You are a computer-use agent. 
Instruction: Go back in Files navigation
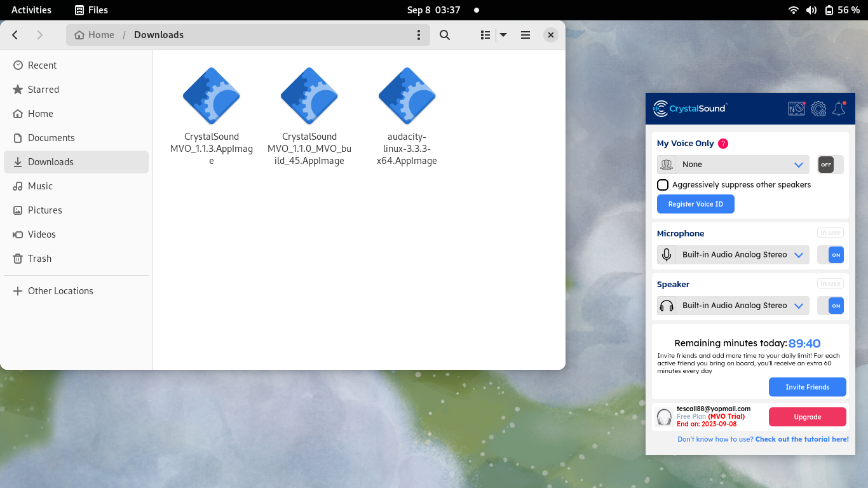[x=15, y=35]
